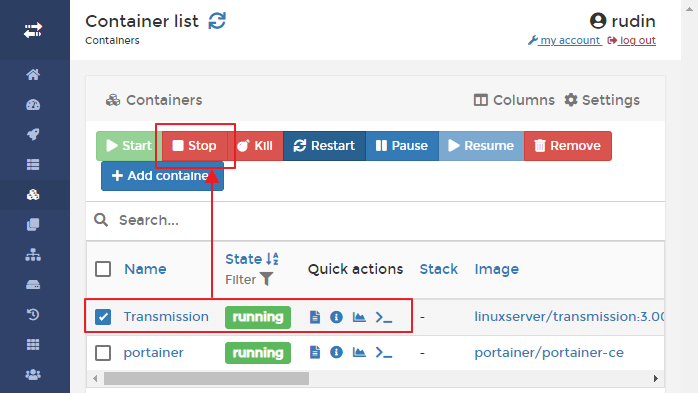Click Transmission running status badge
698x393 pixels.
click(258, 317)
